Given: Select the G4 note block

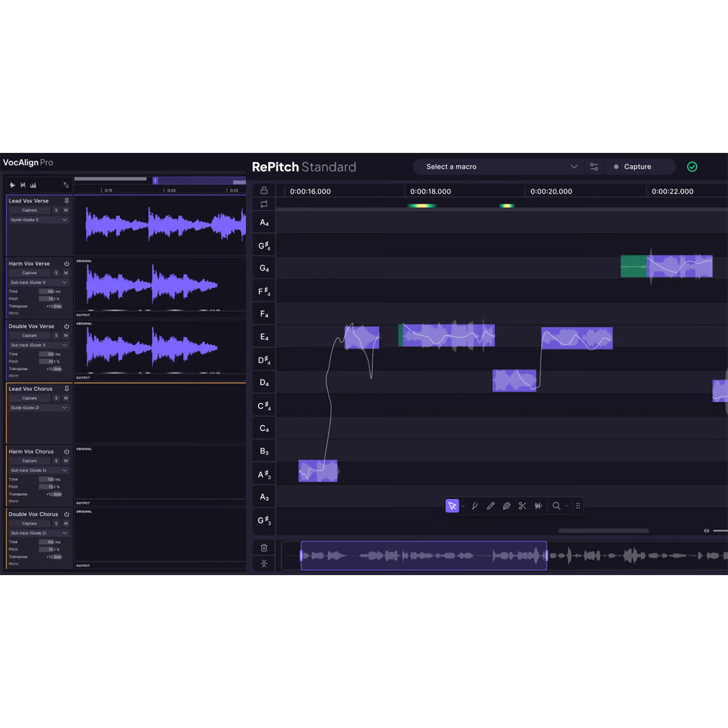Looking at the screenshot, I should [666, 266].
